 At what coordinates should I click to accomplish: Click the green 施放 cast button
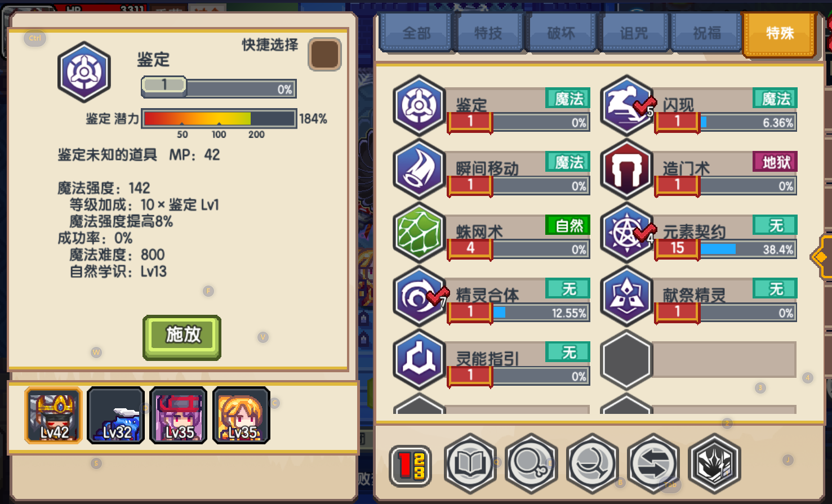[182, 337]
